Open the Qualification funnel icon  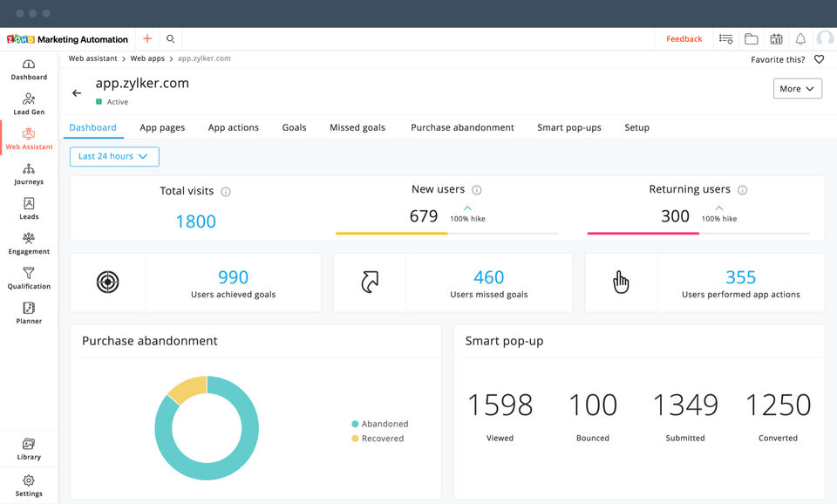point(29,273)
